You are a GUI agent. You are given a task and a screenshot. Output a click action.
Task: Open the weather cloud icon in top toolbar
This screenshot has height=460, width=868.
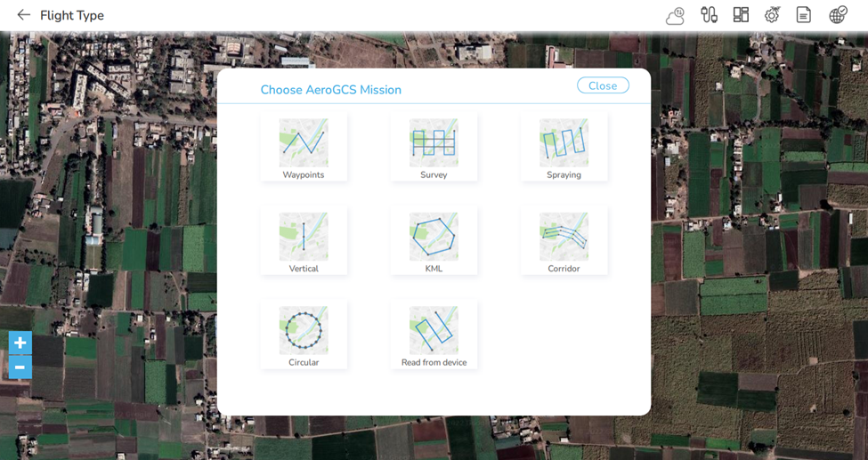[676, 15]
